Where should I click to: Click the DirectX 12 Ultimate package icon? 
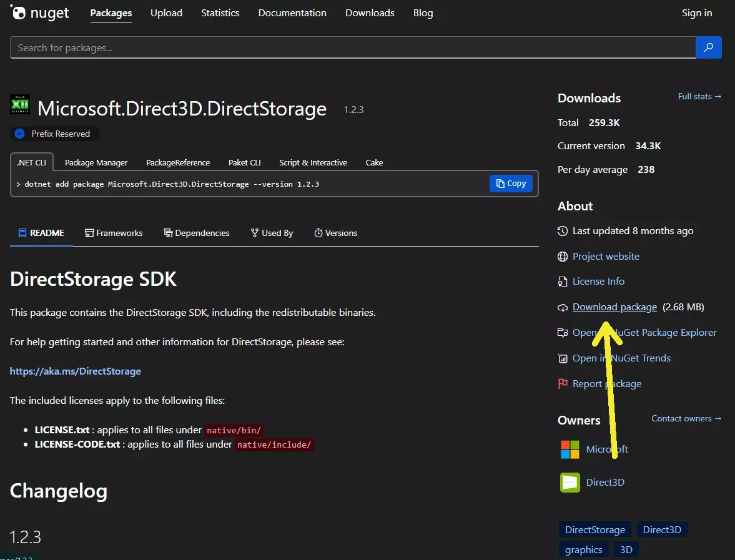[x=20, y=105]
